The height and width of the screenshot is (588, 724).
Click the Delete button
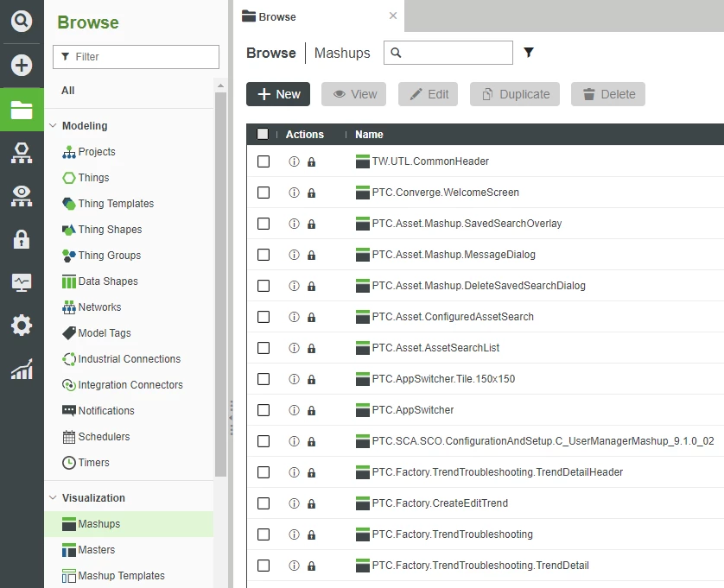tap(608, 94)
